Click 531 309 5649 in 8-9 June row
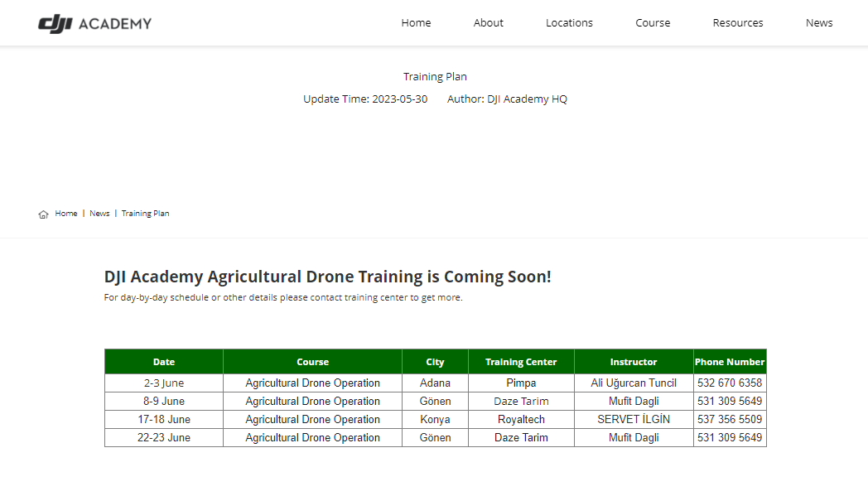This screenshot has width=868, height=496. tap(730, 402)
